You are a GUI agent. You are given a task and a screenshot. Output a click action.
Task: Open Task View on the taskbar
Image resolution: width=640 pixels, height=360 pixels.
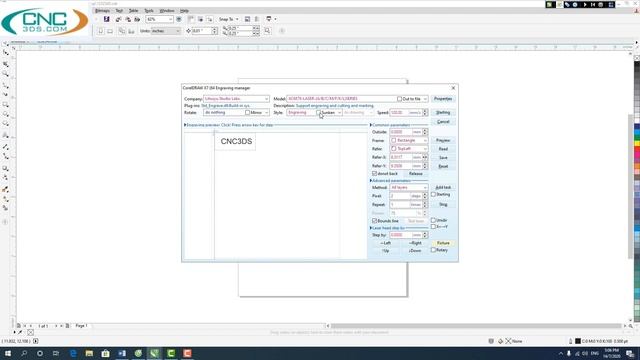click(x=56, y=353)
